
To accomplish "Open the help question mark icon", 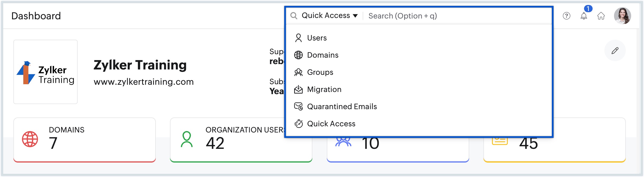I will pyautogui.click(x=566, y=16).
